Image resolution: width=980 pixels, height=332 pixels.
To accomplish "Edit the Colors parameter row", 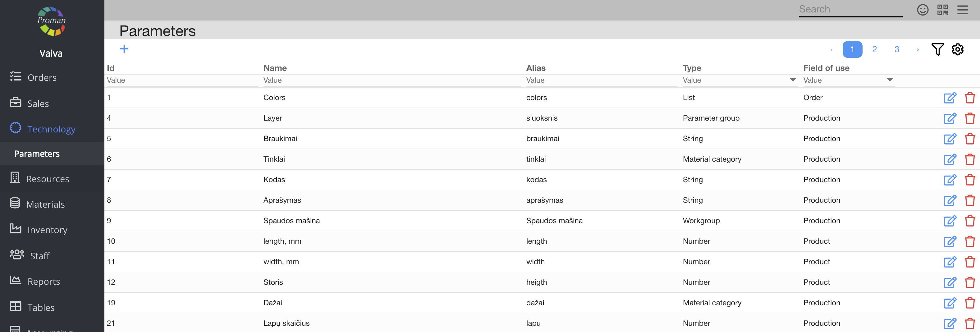I will [x=950, y=98].
